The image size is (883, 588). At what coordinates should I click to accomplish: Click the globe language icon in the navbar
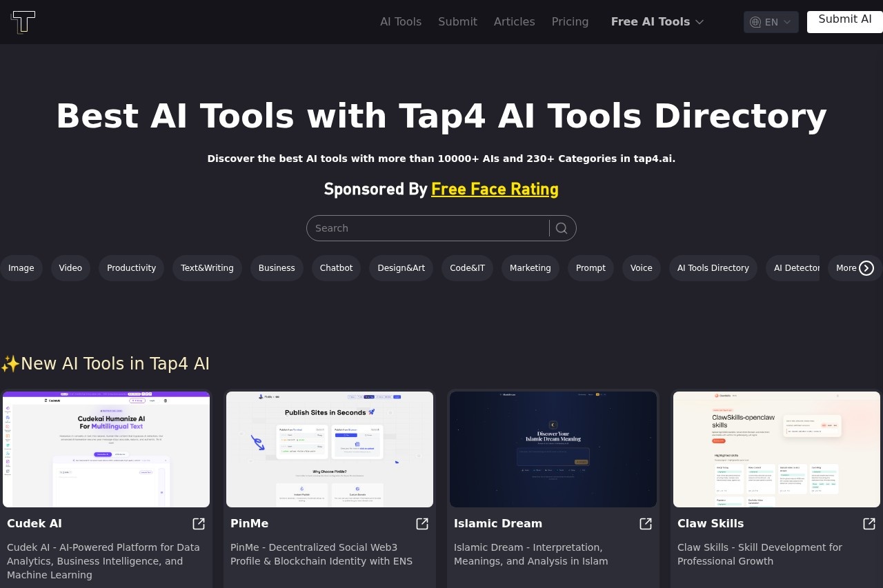pyautogui.click(x=755, y=22)
